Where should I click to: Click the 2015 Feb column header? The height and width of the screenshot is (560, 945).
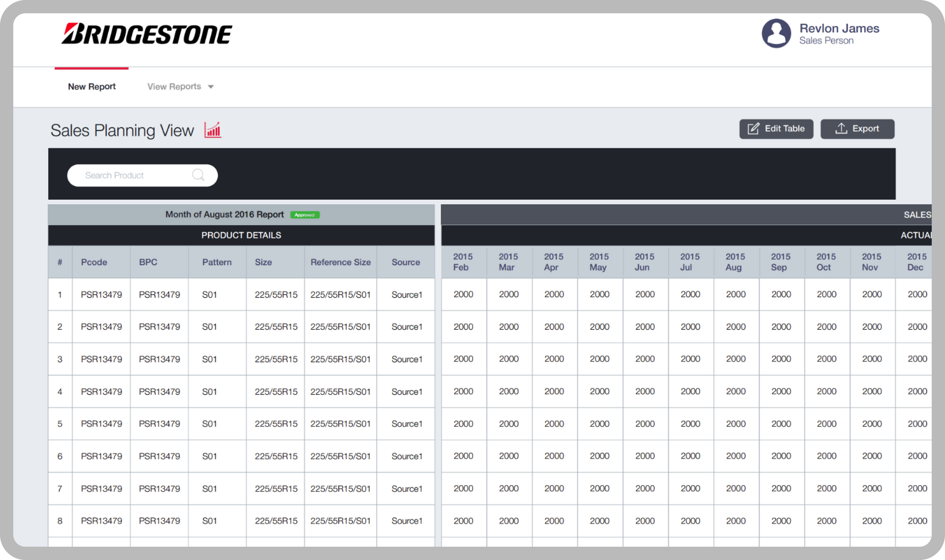464,262
